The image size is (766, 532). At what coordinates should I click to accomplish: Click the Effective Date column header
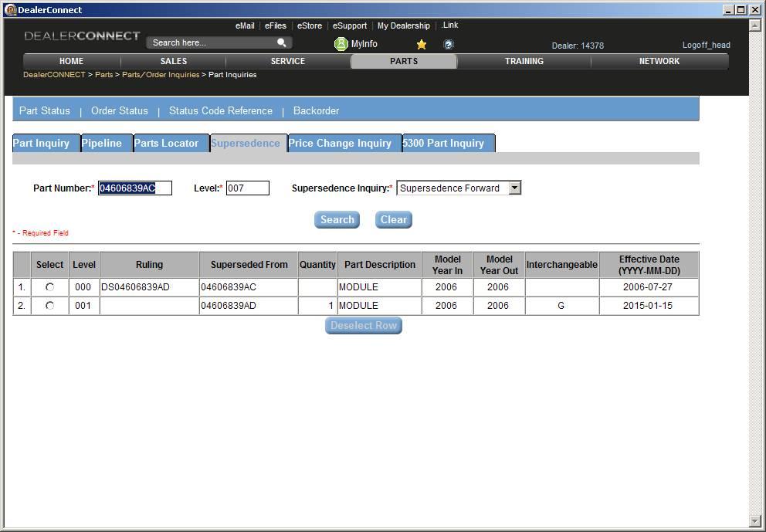coord(649,265)
